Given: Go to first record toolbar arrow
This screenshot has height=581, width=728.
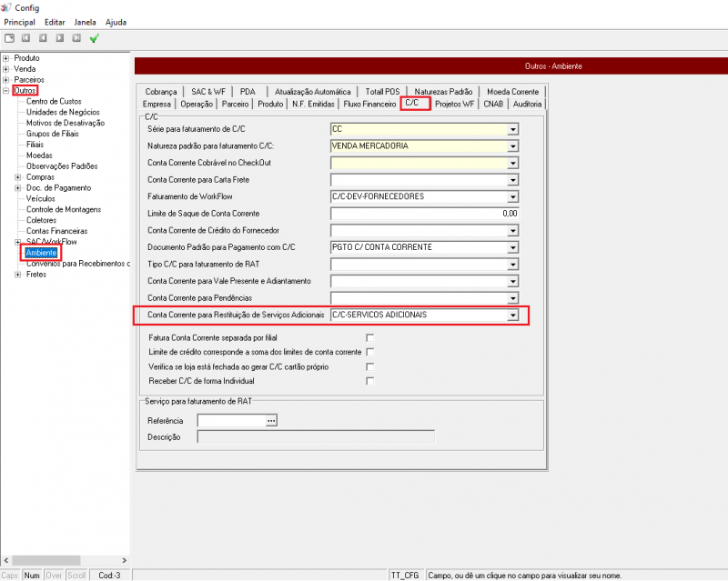Looking at the screenshot, I should pyautogui.click(x=26, y=38).
